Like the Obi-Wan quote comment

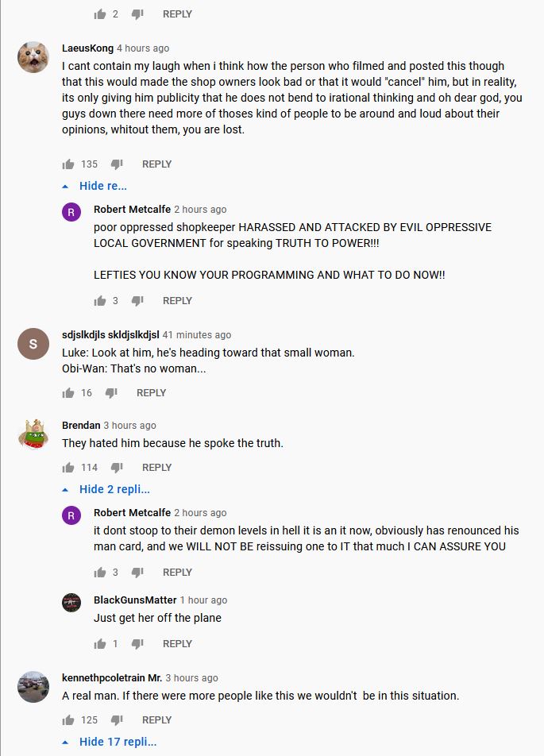68,393
